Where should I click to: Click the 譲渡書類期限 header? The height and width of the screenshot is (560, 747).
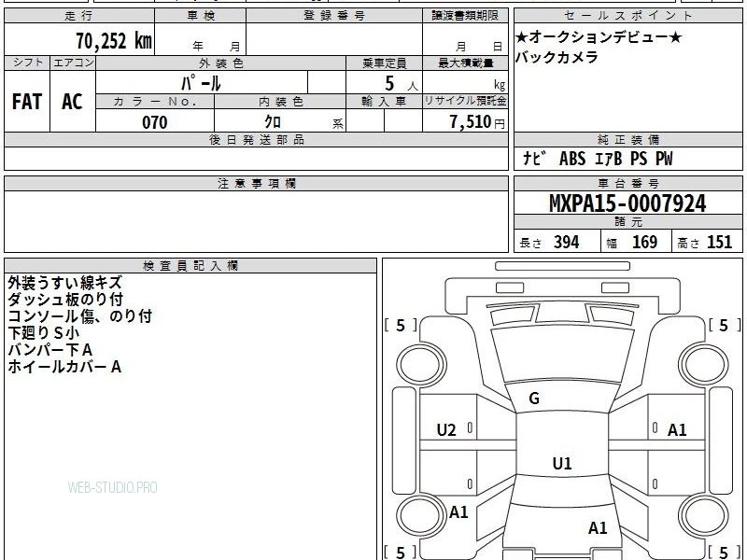(465, 16)
